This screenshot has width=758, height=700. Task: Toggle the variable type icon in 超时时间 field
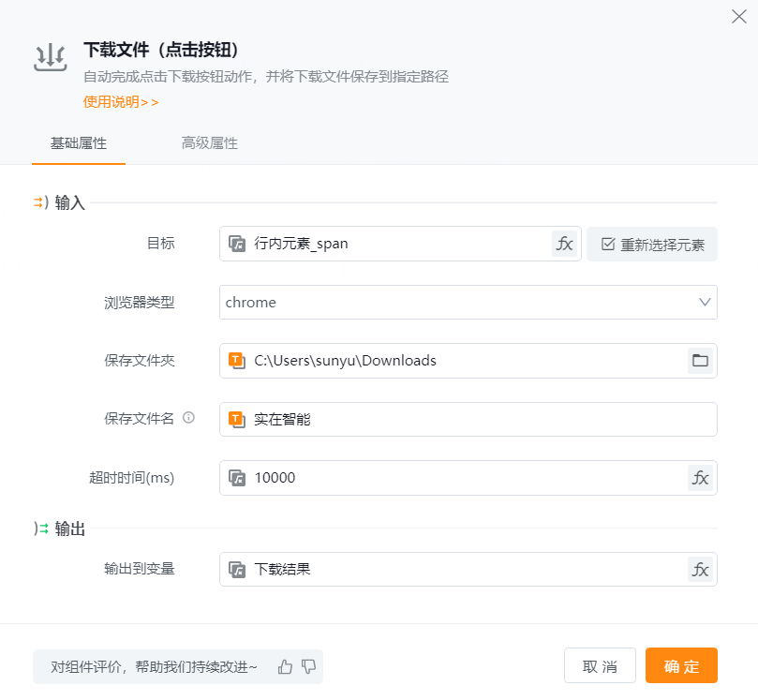(237, 478)
